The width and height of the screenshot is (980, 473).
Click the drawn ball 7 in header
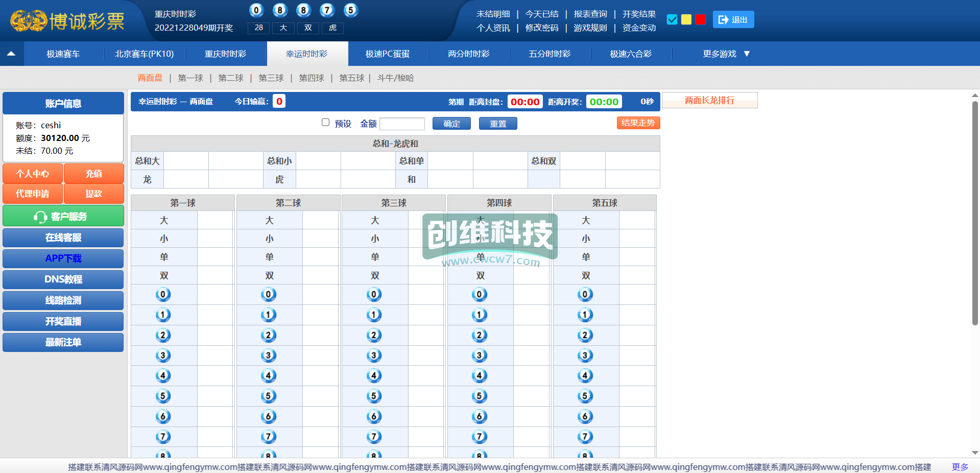coord(327,10)
